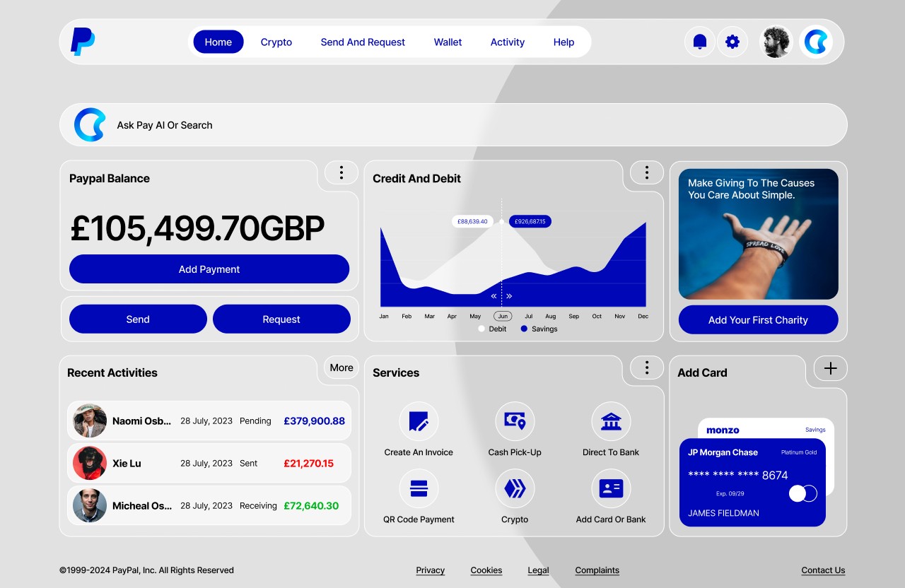Click the Request button

pyautogui.click(x=281, y=319)
